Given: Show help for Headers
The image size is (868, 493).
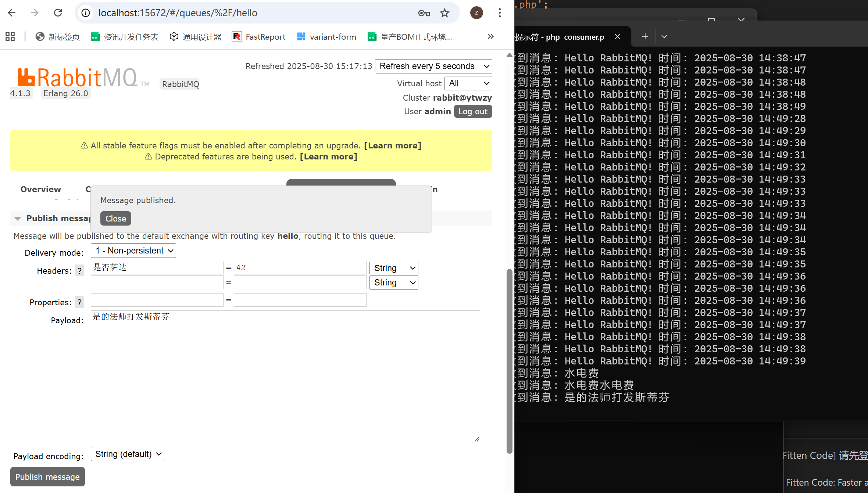Looking at the screenshot, I should pyautogui.click(x=79, y=271).
